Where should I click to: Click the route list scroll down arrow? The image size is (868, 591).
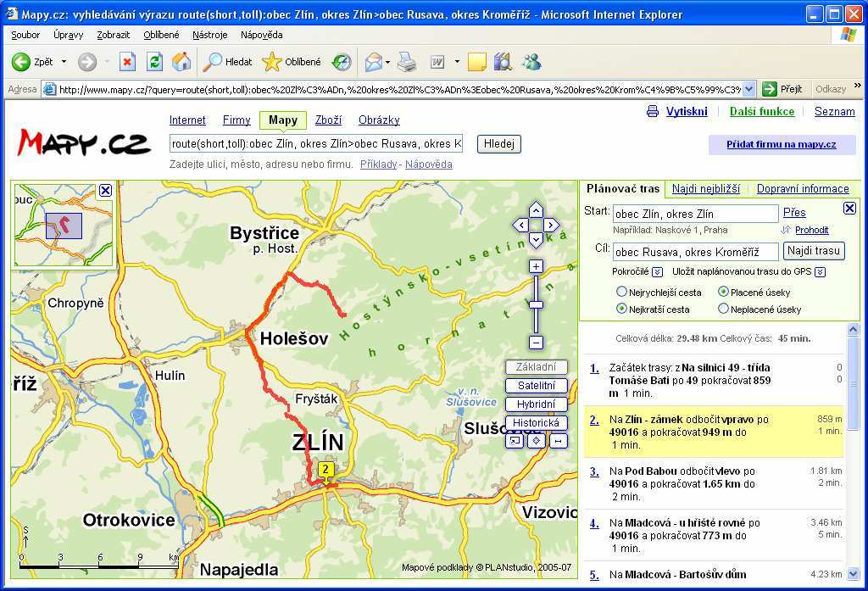pyautogui.click(x=853, y=574)
